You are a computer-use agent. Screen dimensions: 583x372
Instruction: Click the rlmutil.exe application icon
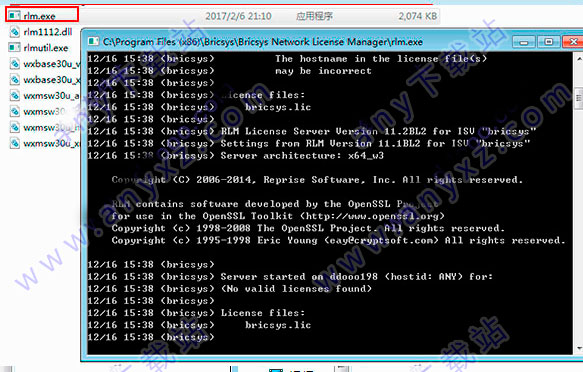pyautogui.click(x=15, y=48)
